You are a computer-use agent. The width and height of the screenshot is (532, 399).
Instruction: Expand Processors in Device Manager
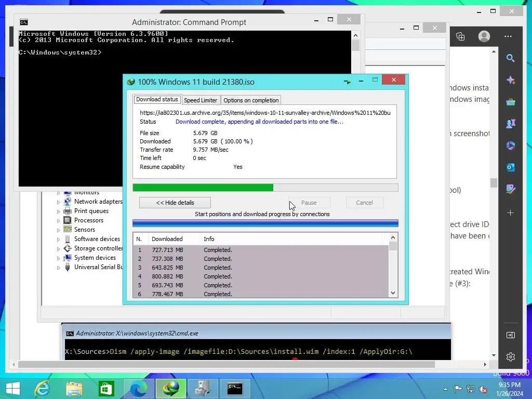click(x=58, y=220)
